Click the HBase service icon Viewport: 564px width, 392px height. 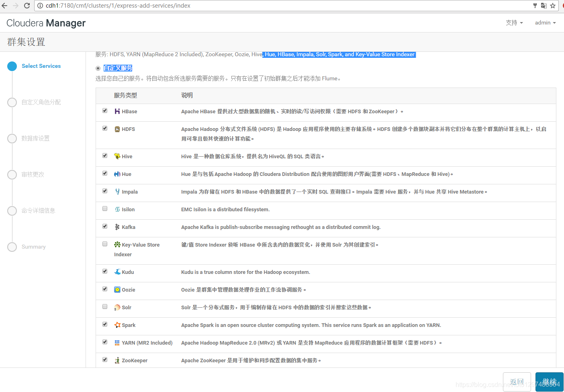117,111
